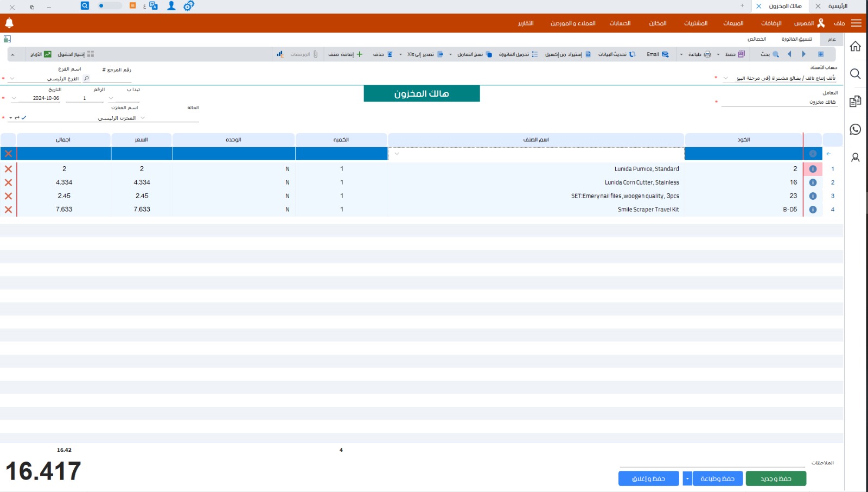Viewport: 868px width, 492px height.
Task: Toggle the switch in the title bar
Action: click(109, 6)
